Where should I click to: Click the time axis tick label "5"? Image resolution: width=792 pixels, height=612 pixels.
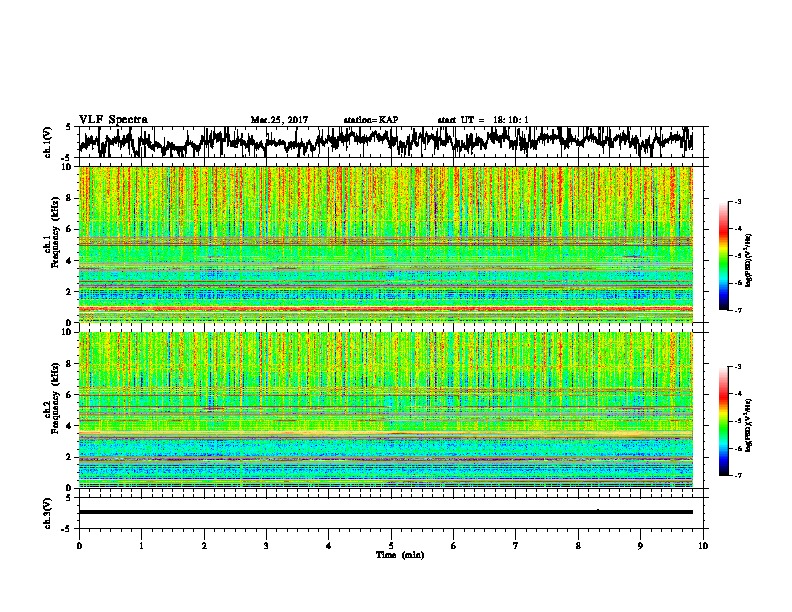tap(391, 546)
